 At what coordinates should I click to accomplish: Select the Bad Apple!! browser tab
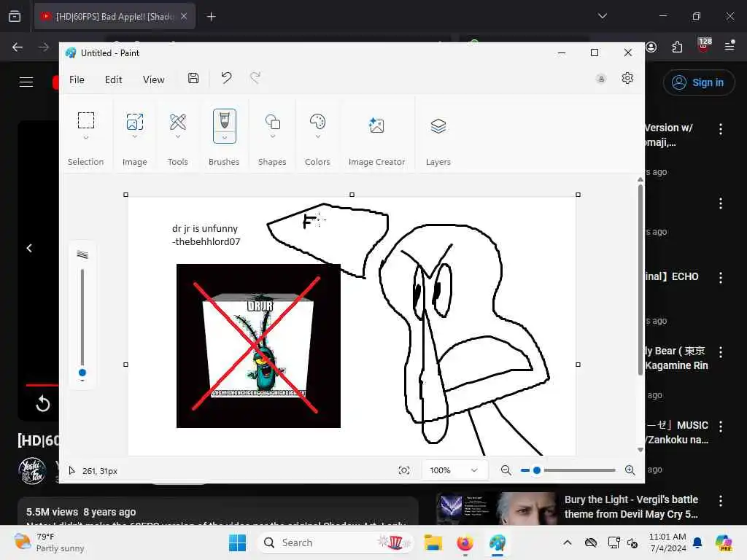coord(115,17)
